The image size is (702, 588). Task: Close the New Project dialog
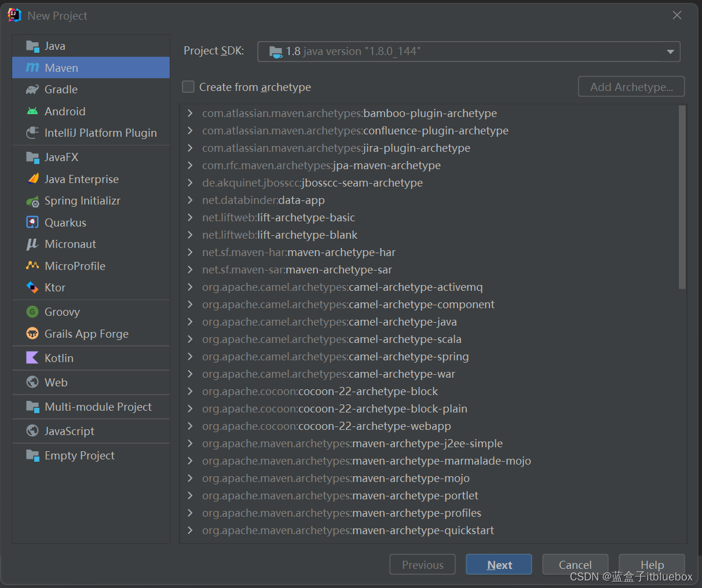tap(677, 16)
